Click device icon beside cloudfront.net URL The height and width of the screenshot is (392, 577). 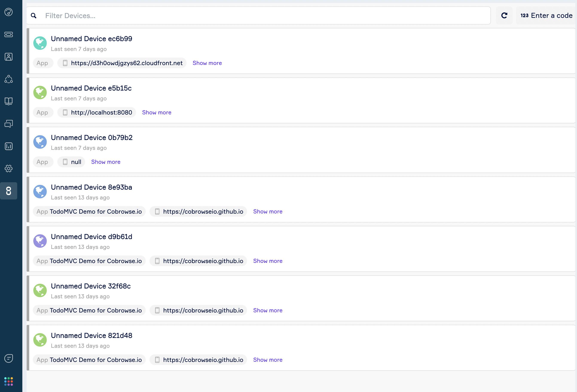[x=65, y=63]
